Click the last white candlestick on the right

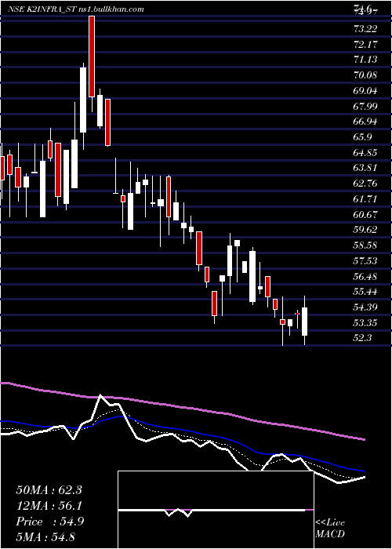coord(304,322)
